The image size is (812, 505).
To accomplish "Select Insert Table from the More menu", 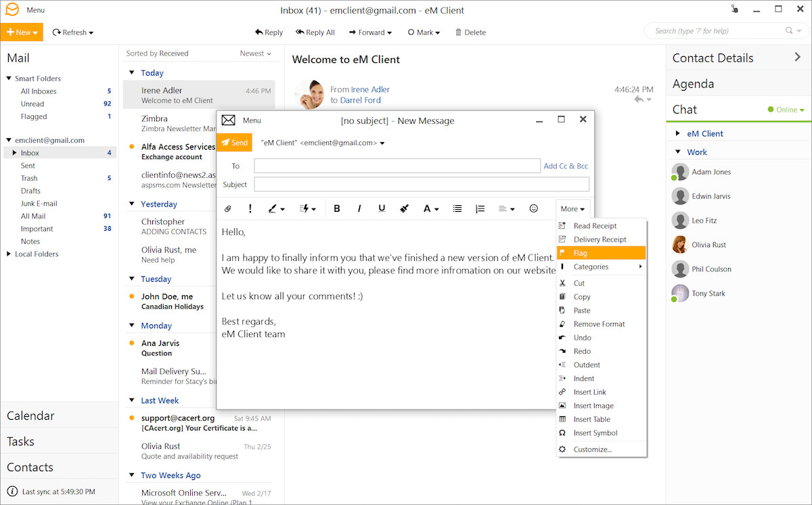I will (x=593, y=419).
